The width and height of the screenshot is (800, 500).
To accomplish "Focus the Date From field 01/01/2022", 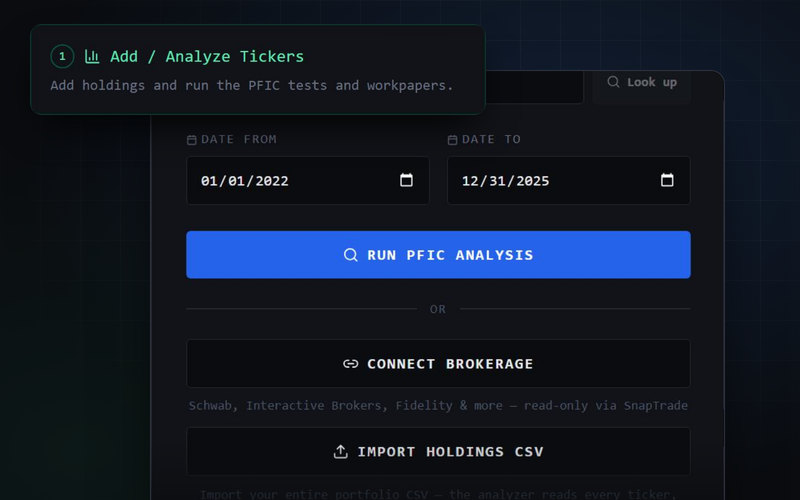I will [308, 181].
